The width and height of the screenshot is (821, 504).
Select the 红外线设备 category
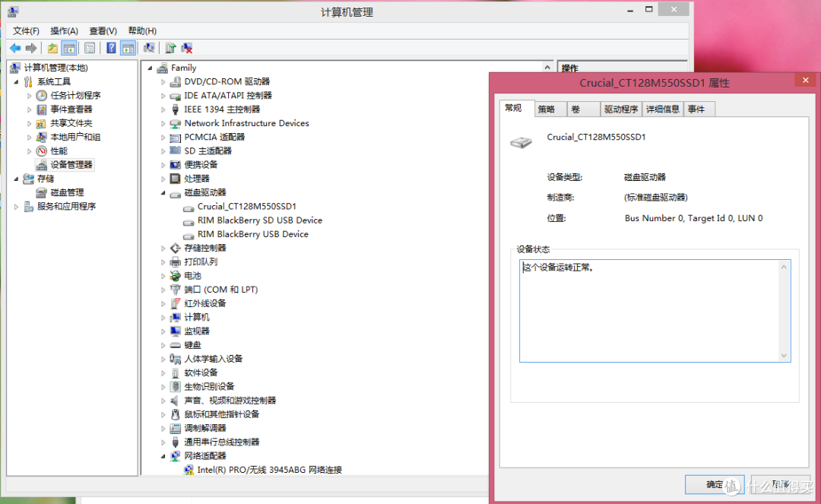click(x=204, y=303)
